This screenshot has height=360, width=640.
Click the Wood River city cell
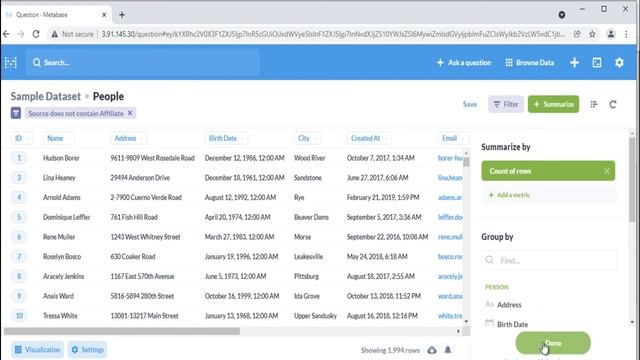(x=309, y=158)
